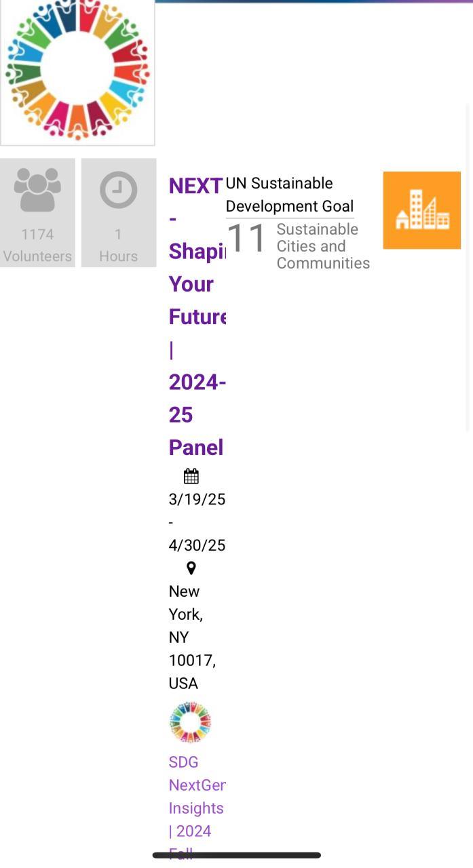473x868 pixels.
Task: Click the 1174 Volunteers count
Action: click(37, 245)
